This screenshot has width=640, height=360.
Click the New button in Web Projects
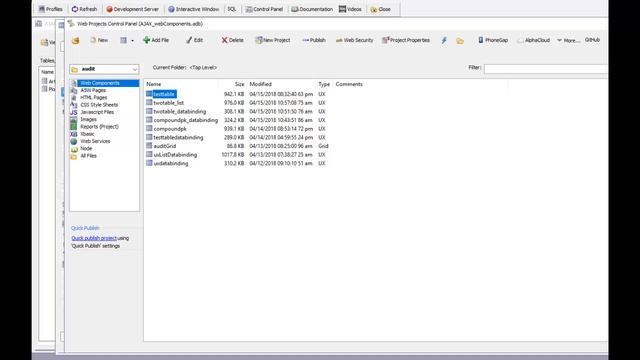tap(99, 40)
